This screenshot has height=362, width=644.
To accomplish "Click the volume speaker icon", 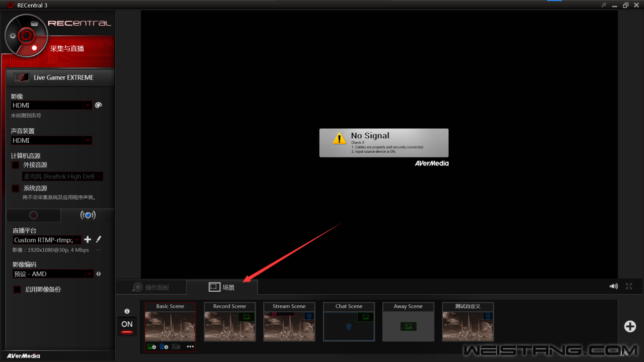I will click(614, 286).
